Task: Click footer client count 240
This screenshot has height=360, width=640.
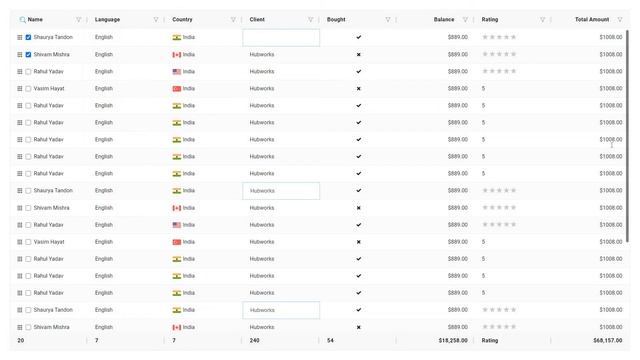Action: [254, 340]
